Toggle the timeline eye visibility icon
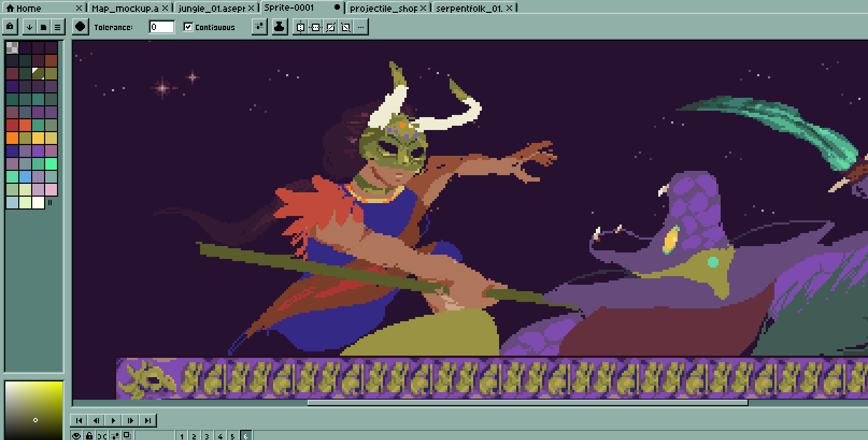Image resolution: width=868 pixels, height=440 pixels. pos(76,436)
